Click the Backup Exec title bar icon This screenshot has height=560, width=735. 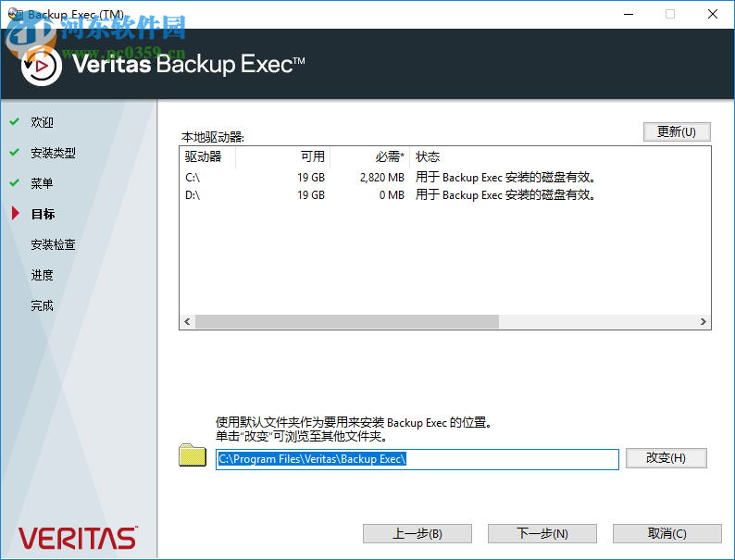tap(15, 14)
